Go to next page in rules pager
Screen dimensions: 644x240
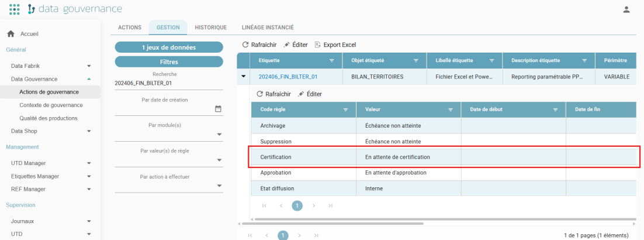coord(314,205)
